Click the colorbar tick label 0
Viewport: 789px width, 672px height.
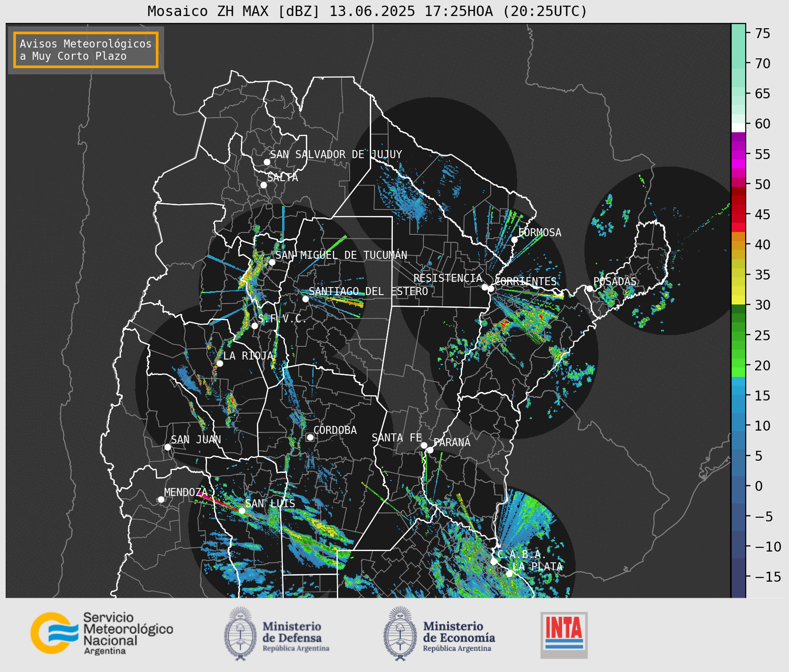(x=758, y=486)
